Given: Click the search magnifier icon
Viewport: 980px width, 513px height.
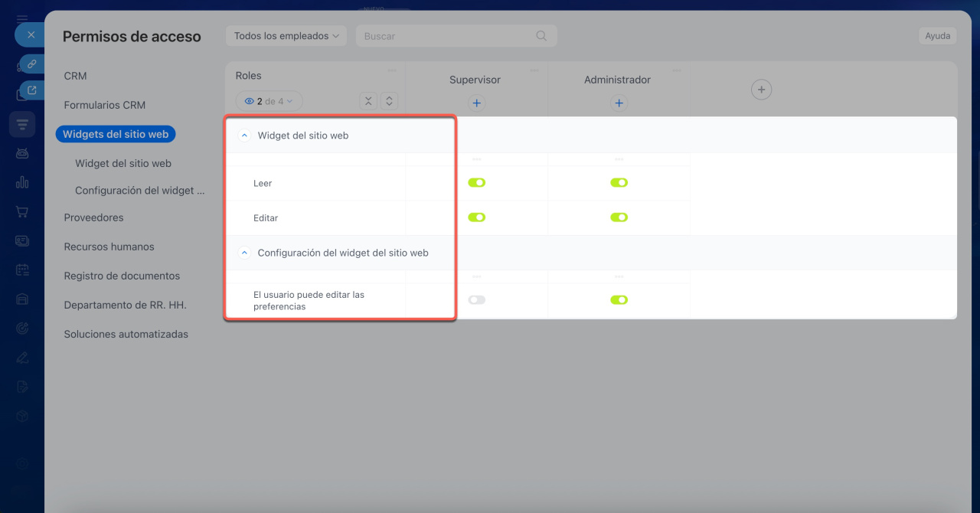Looking at the screenshot, I should click(541, 36).
